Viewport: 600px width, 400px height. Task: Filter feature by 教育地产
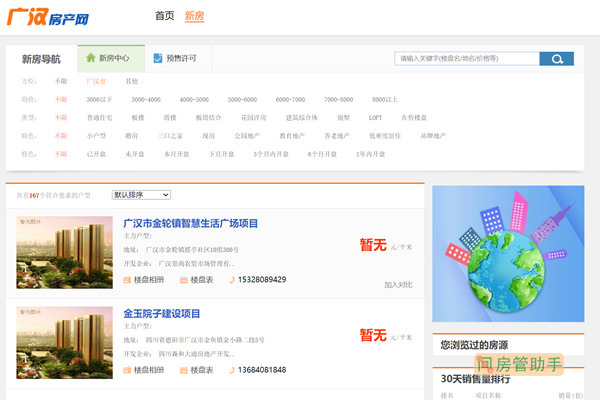[x=292, y=136]
